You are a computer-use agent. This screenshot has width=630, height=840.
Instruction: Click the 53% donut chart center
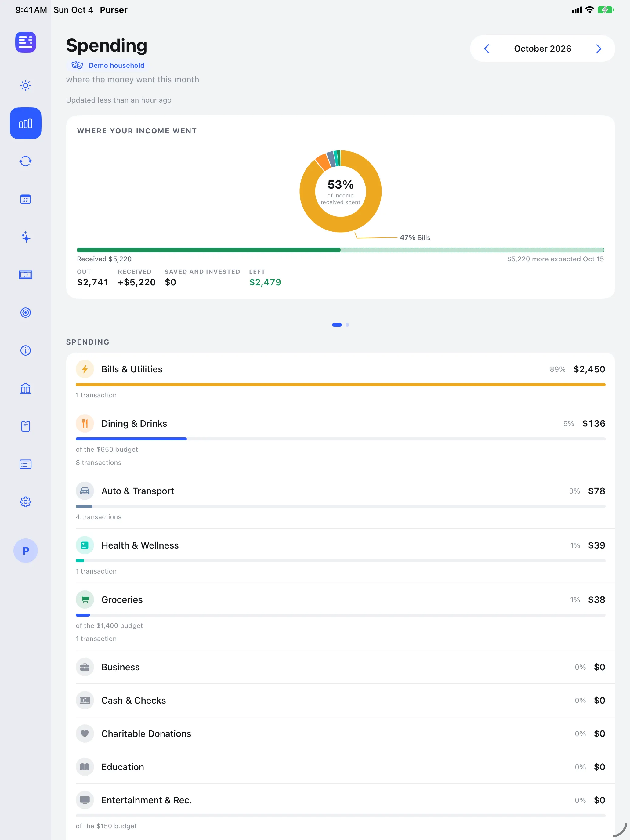[x=341, y=191]
